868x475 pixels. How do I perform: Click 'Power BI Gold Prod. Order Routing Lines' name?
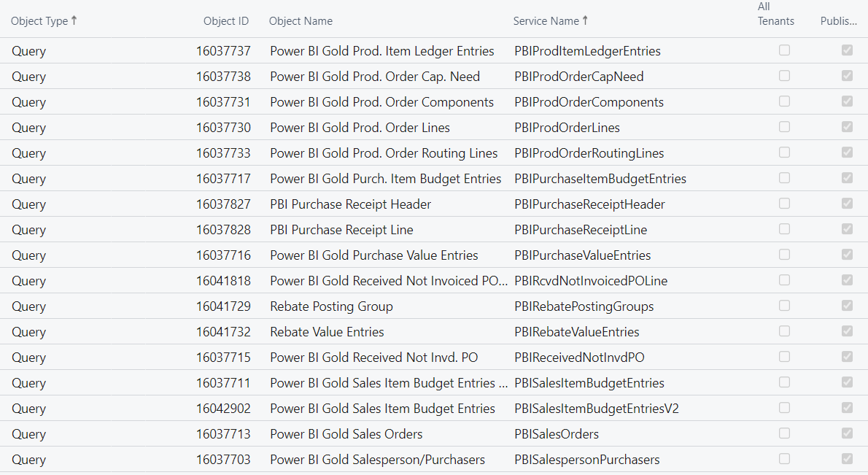point(384,152)
